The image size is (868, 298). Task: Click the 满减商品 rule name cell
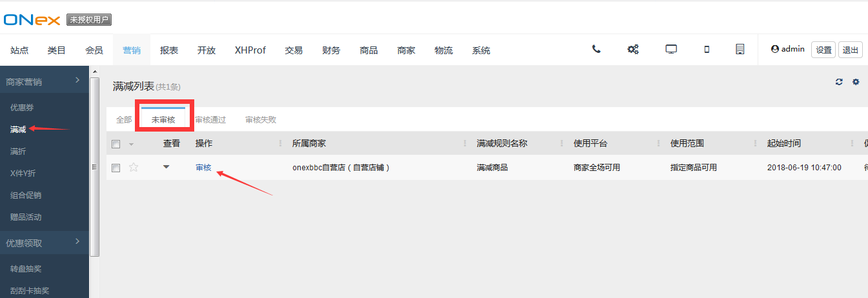click(492, 168)
